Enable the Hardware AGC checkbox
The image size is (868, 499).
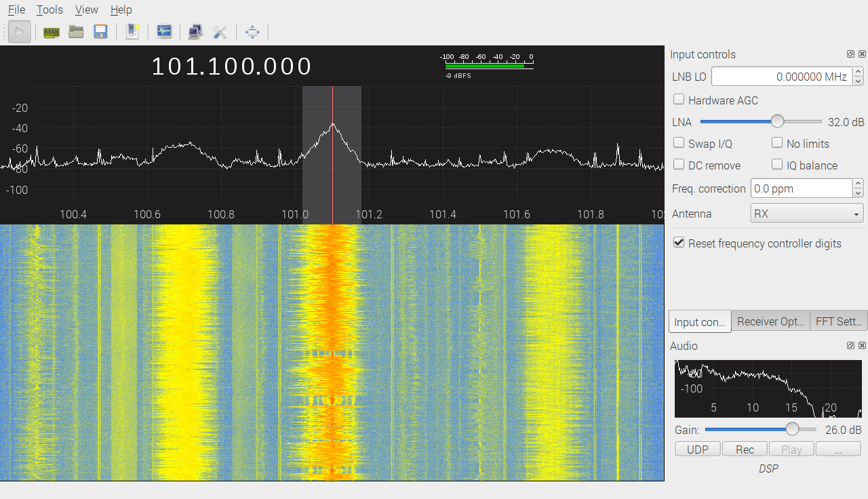click(x=679, y=100)
